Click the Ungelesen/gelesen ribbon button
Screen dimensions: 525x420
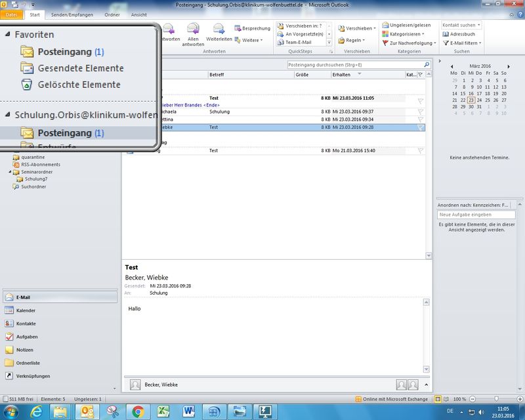tap(409, 25)
